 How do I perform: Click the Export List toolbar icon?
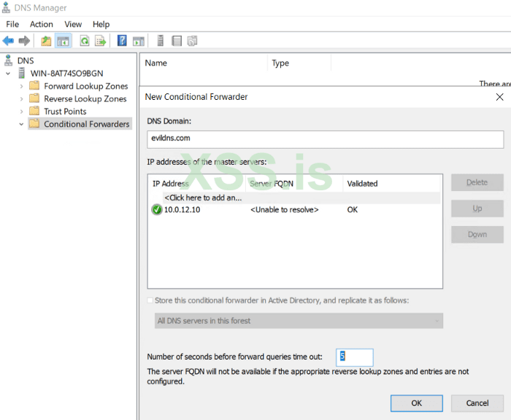[101, 41]
